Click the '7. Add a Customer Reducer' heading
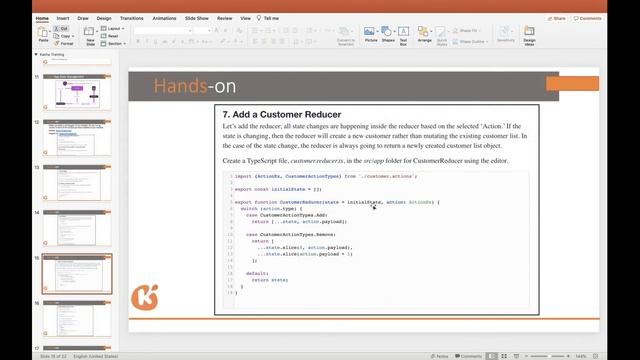 (x=282, y=115)
